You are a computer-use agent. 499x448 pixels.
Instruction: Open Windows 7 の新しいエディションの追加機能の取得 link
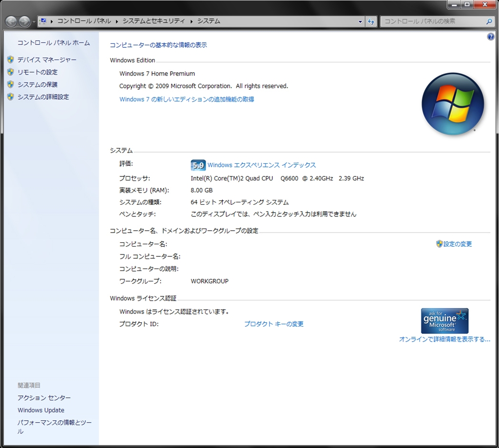(187, 99)
